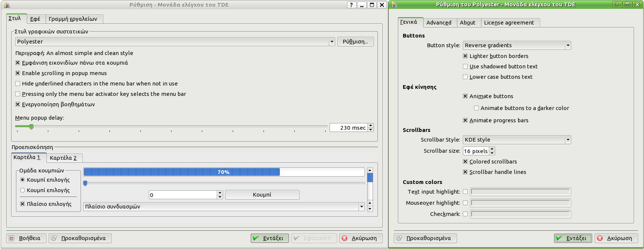Click Εντάξει in the Polyester window
This screenshot has width=644, height=249.
[x=573, y=238]
